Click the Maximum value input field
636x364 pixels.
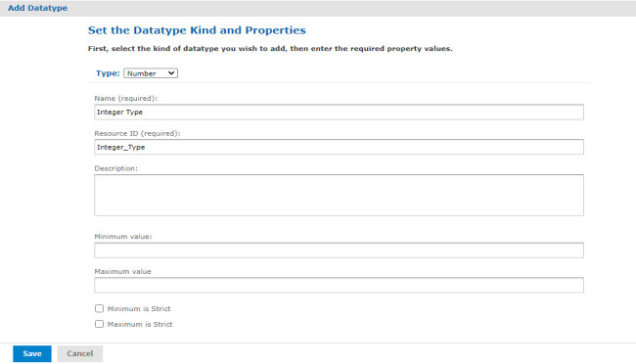(339, 285)
